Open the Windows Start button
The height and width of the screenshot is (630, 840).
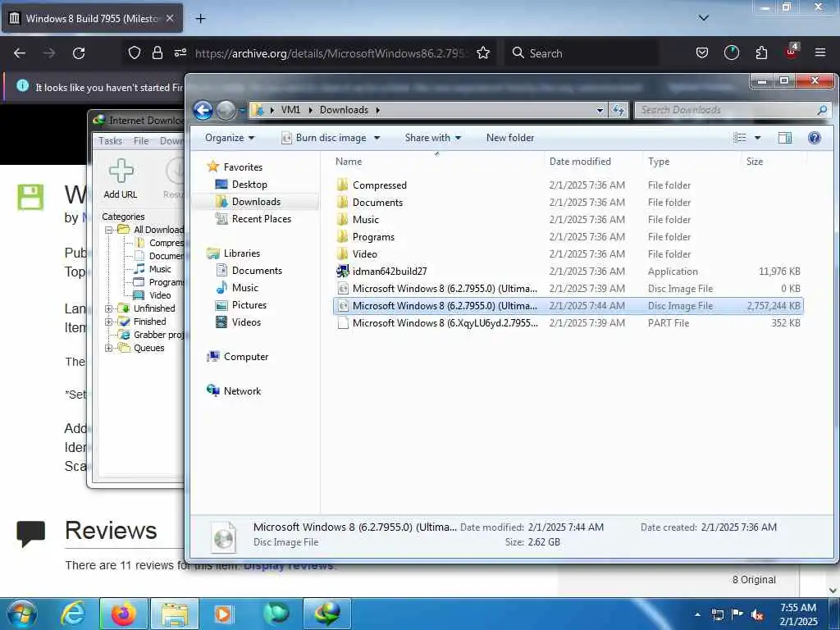22,614
